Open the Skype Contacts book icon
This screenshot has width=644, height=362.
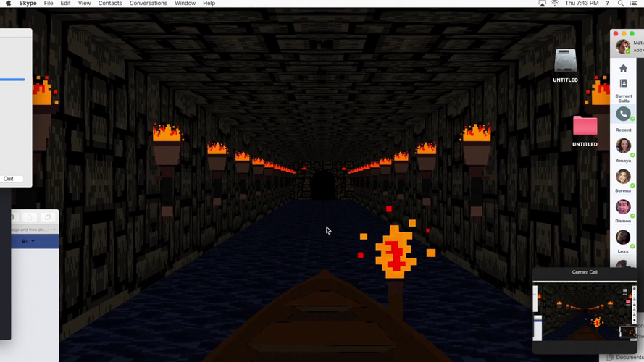(623, 83)
